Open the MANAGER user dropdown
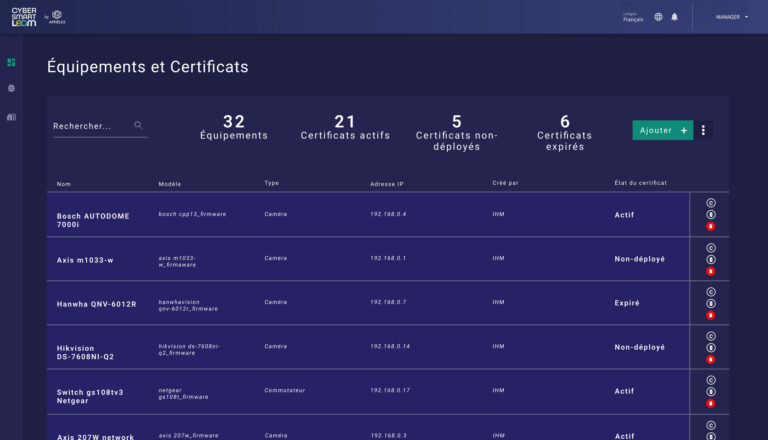 (x=732, y=17)
